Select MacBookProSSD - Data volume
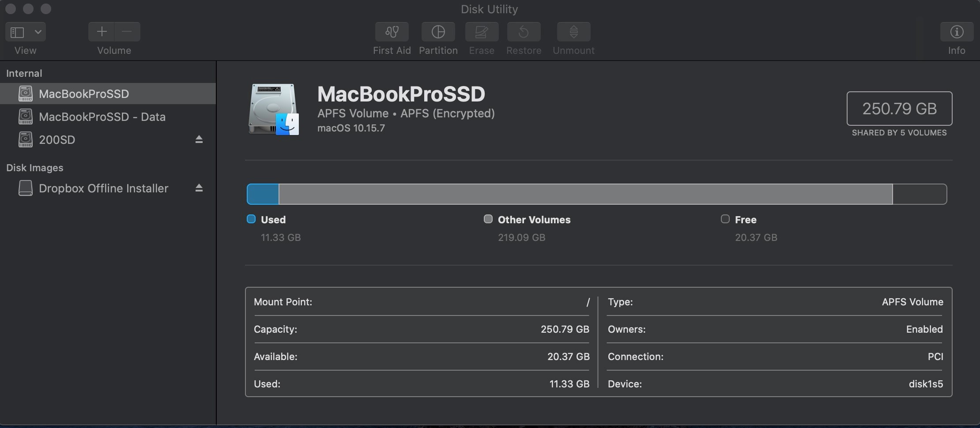 (x=102, y=117)
